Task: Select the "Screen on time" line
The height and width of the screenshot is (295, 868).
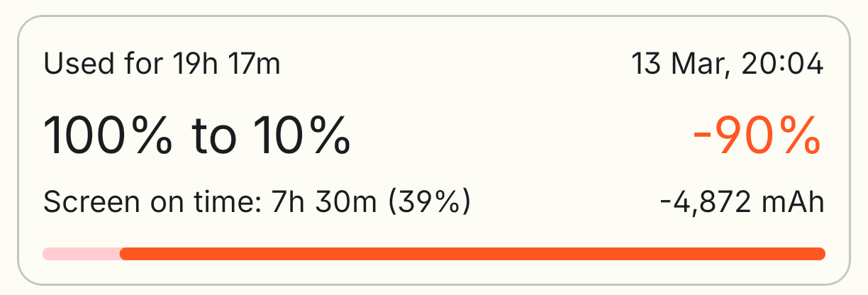Action: click(257, 203)
